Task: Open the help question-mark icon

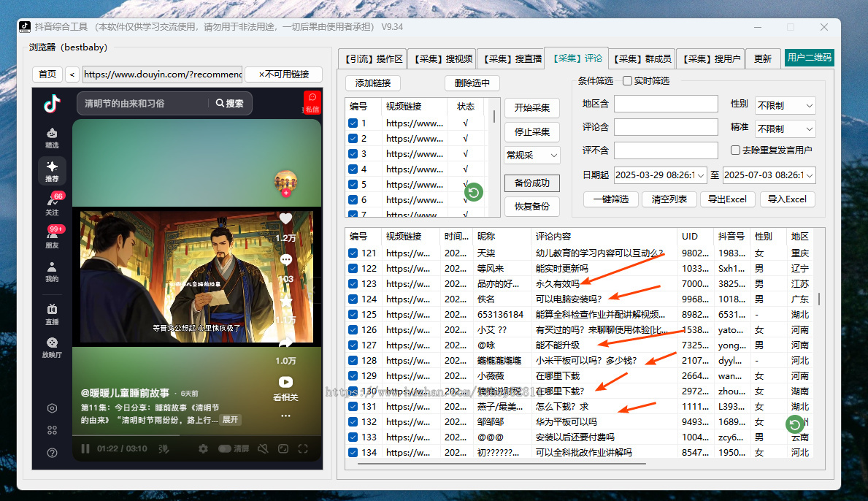Action: (x=52, y=453)
